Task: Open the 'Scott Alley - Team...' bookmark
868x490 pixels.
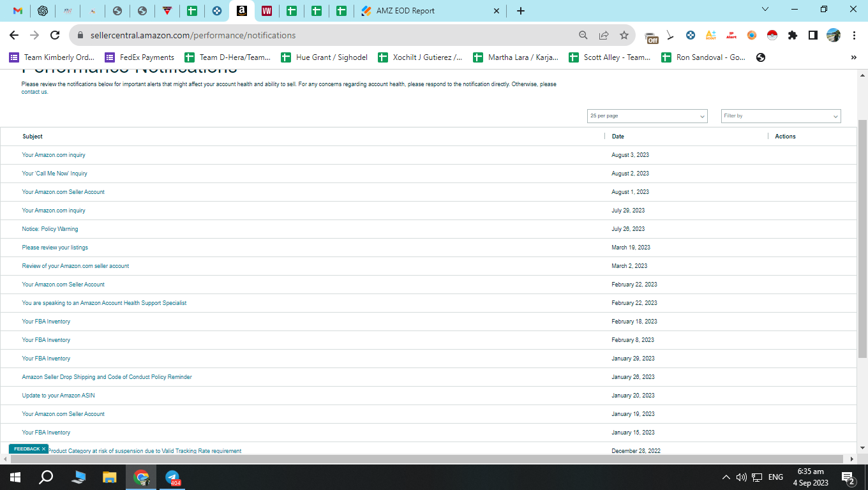Action: (610, 57)
